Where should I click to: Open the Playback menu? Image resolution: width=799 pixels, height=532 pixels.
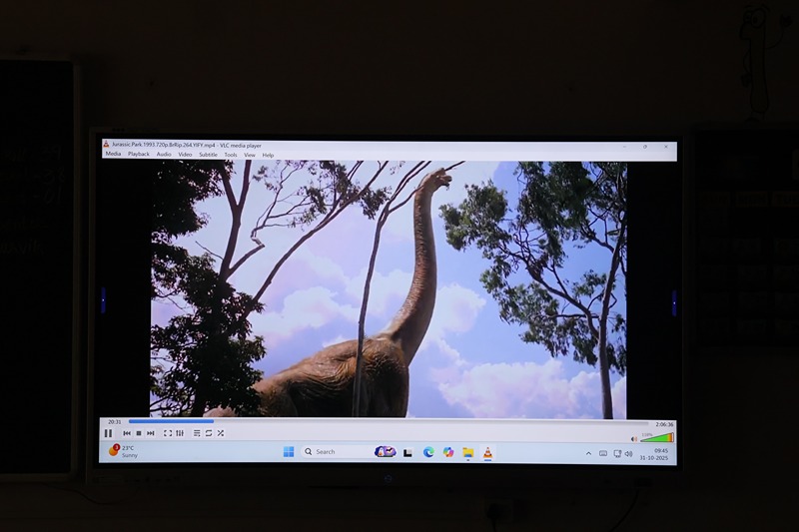(139, 155)
